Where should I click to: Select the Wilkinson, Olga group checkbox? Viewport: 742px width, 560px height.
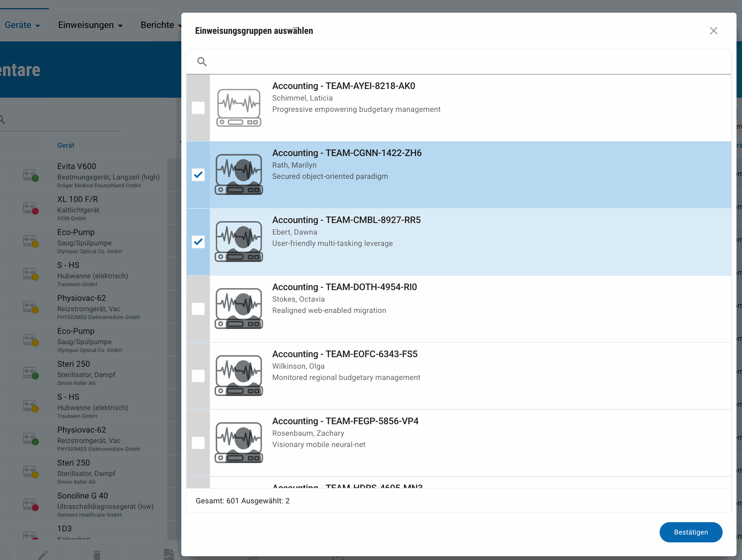(198, 376)
